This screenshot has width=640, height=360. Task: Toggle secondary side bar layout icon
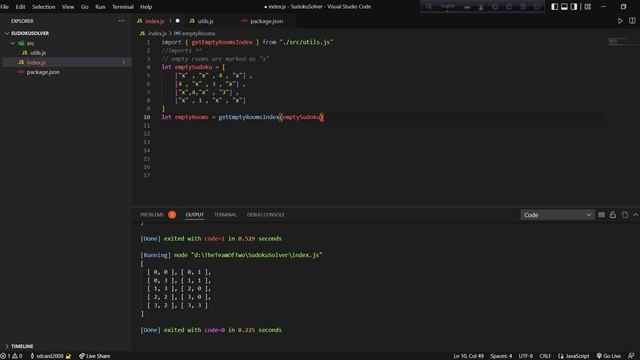[574, 7]
